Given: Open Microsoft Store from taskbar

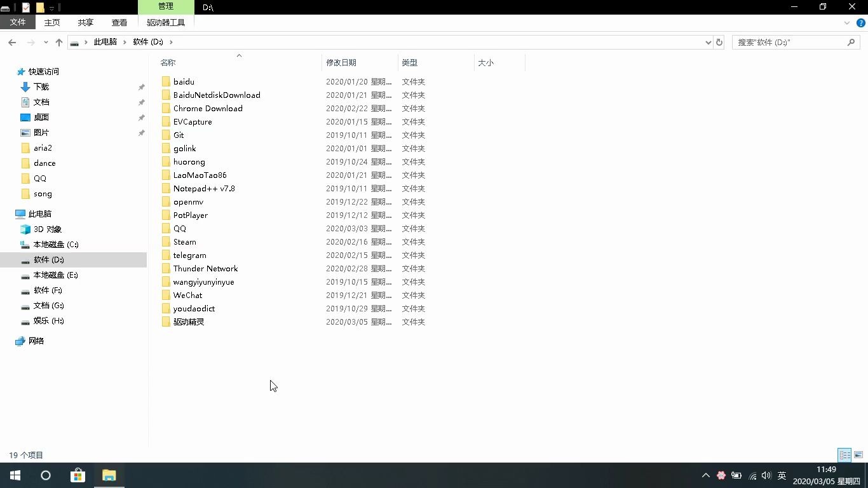Looking at the screenshot, I should (78, 475).
